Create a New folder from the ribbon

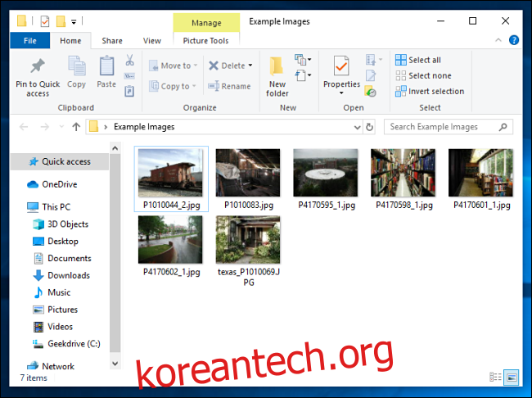[x=277, y=75]
